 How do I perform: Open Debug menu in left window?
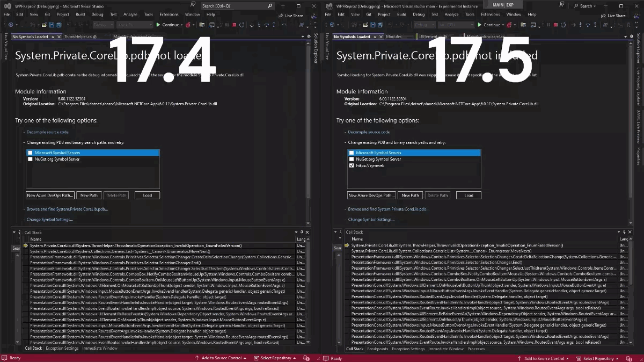coord(97,15)
